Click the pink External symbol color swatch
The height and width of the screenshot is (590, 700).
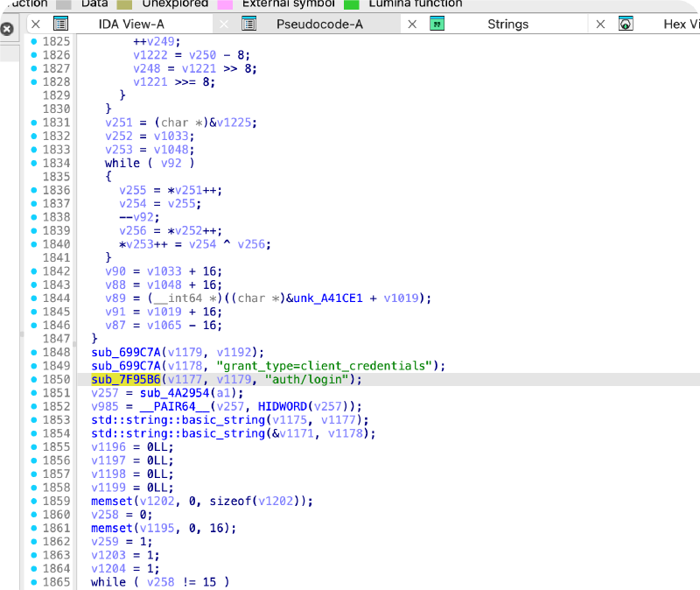tap(225, 4)
